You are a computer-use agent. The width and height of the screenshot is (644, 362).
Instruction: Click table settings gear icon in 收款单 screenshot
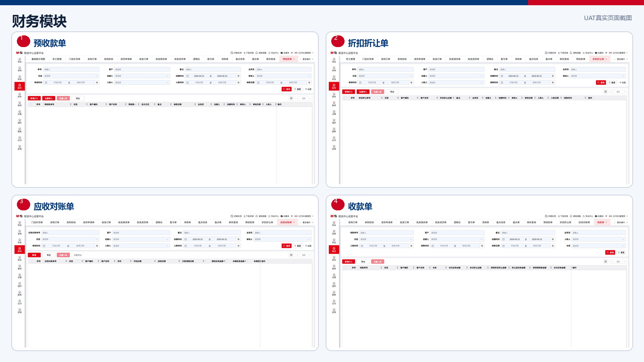(x=605, y=261)
